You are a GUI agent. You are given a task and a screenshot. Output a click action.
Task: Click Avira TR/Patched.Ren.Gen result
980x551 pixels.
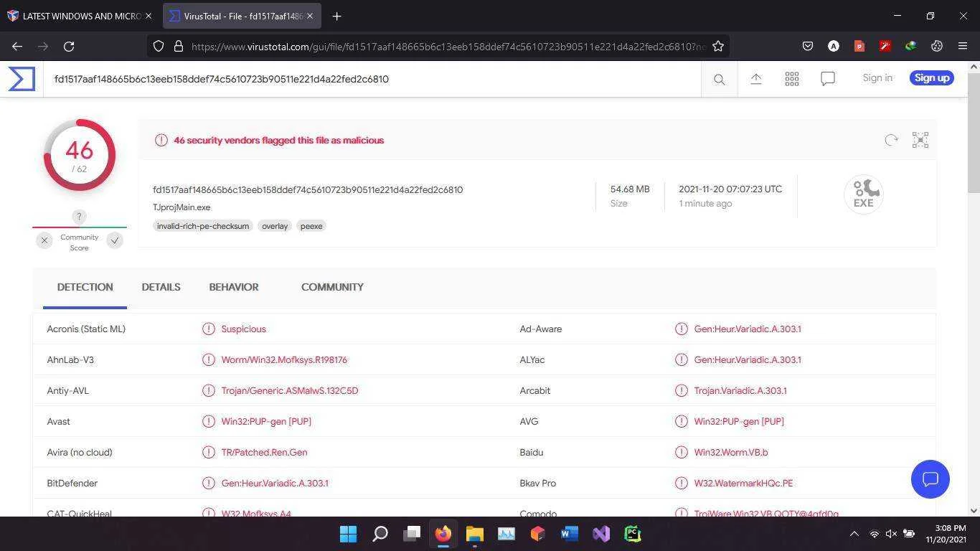point(264,452)
